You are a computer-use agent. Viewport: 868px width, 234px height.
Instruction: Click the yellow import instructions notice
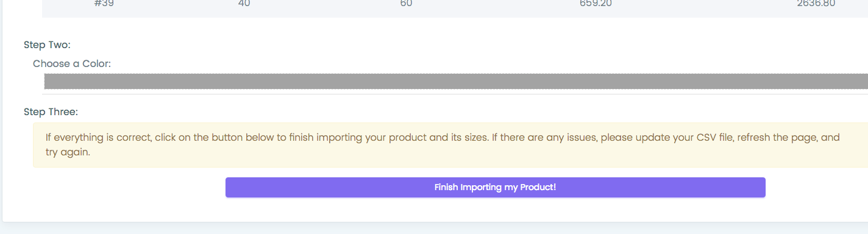click(450, 145)
